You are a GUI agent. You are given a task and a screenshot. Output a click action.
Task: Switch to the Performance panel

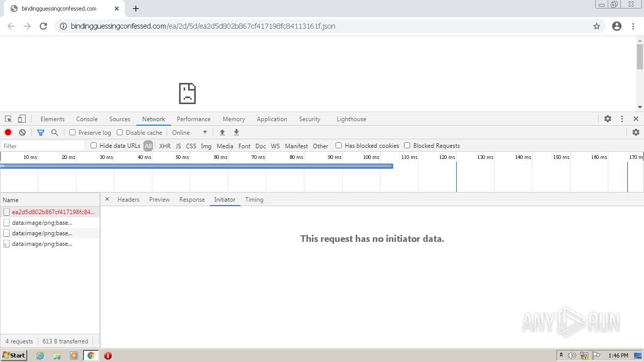194,119
